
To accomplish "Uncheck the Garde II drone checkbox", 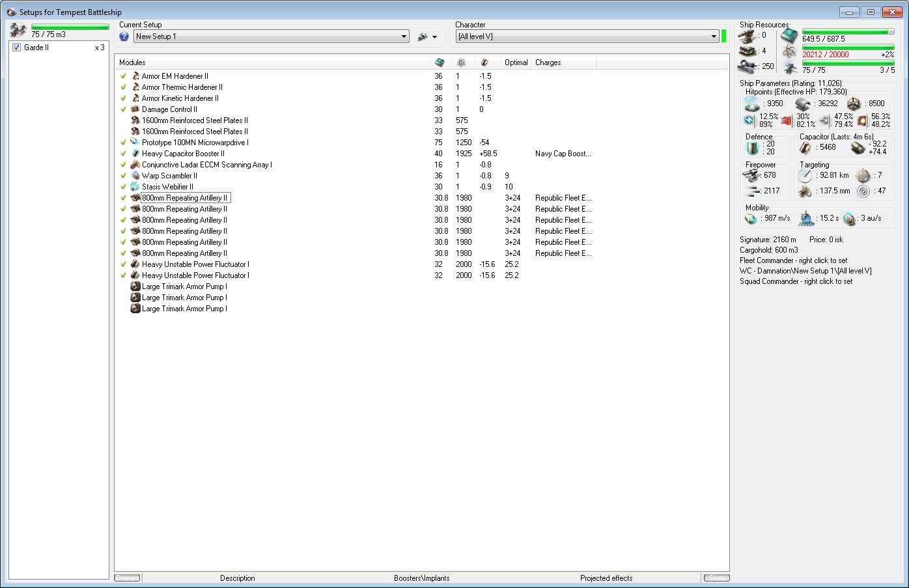I will click(16, 48).
